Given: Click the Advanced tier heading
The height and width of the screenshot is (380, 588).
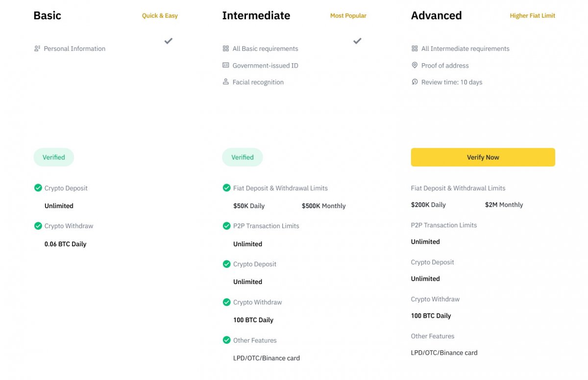Looking at the screenshot, I should 436,16.
